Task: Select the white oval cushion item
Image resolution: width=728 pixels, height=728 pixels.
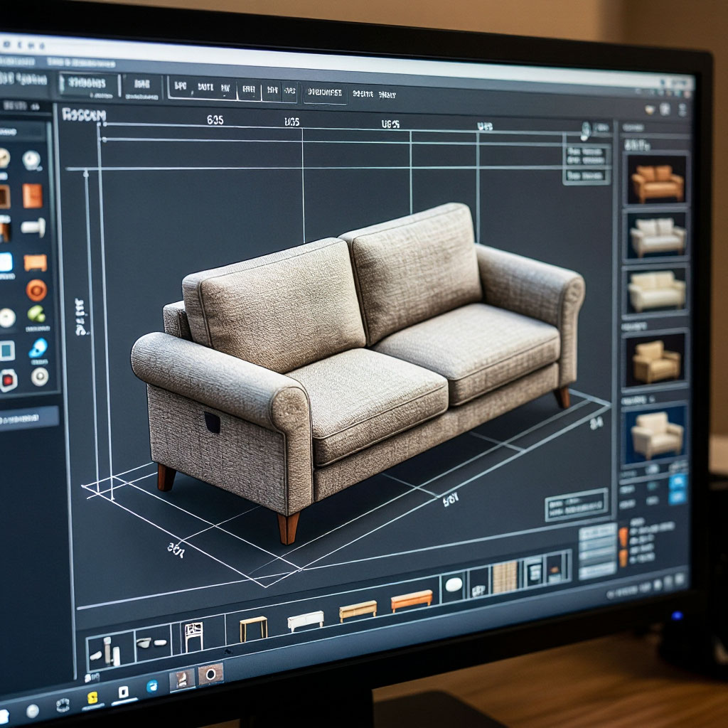Action: click(x=454, y=584)
